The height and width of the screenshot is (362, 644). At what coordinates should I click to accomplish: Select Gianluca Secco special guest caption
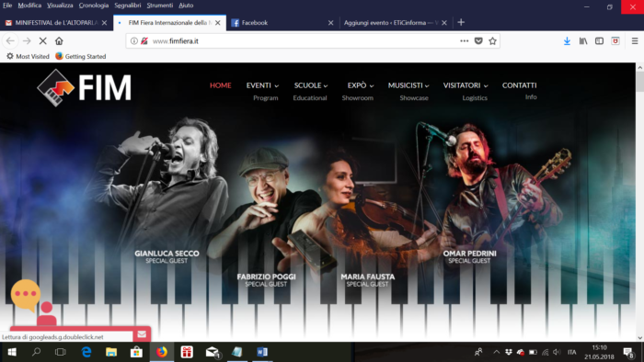[x=167, y=256]
